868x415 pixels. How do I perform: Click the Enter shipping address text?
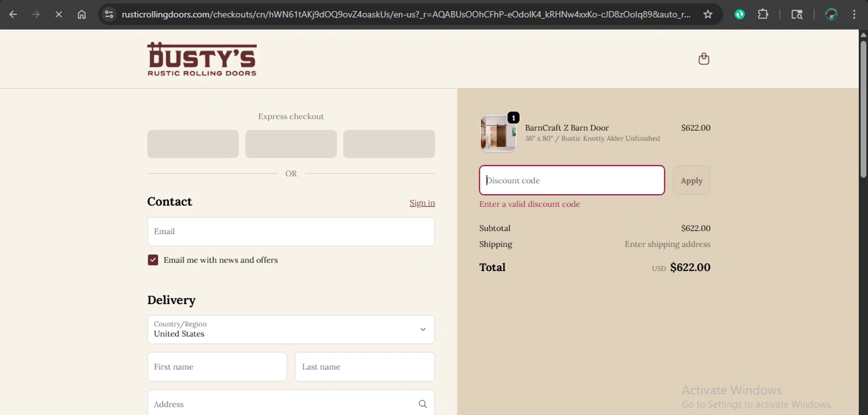point(667,244)
